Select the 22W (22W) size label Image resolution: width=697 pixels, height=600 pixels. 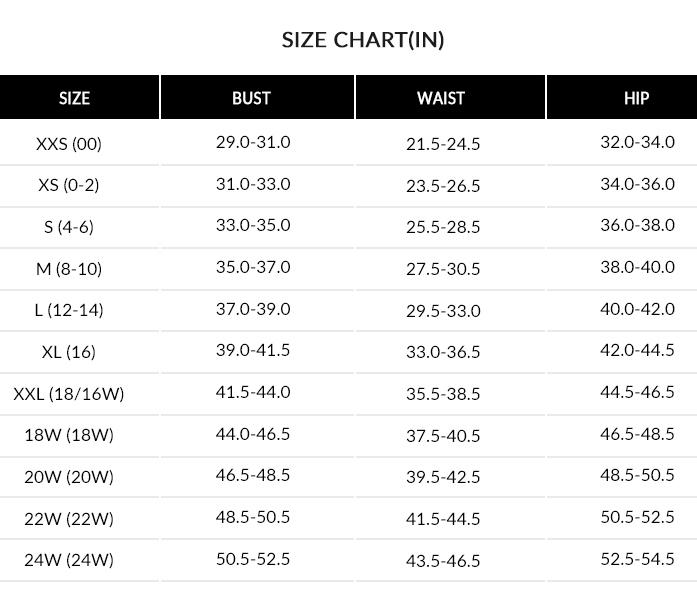coord(69,519)
